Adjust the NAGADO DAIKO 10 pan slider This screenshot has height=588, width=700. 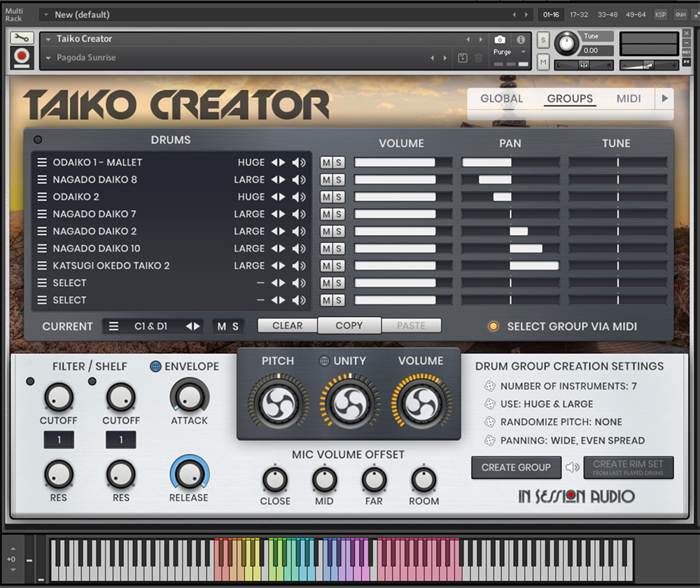[x=510, y=248]
